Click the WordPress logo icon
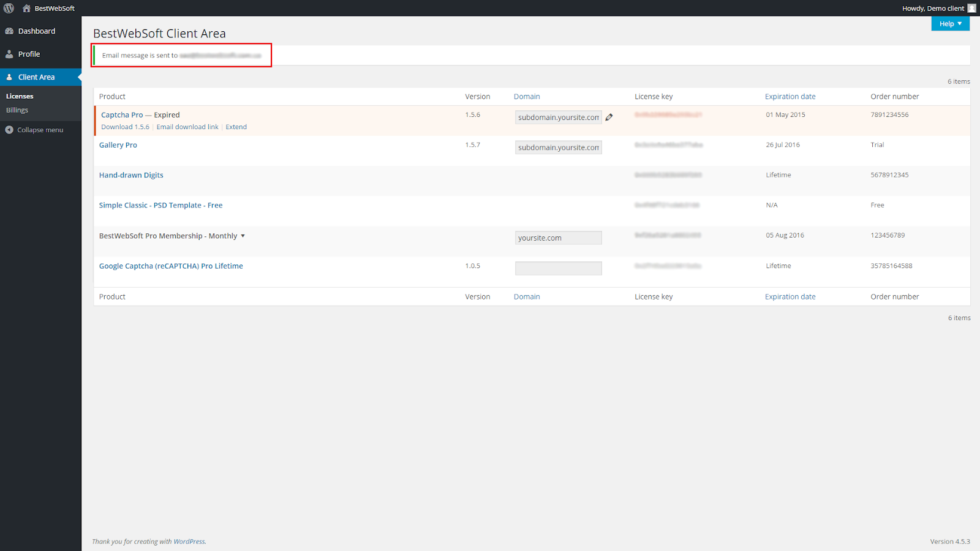The height and width of the screenshot is (551, 980). click(9, 8)
